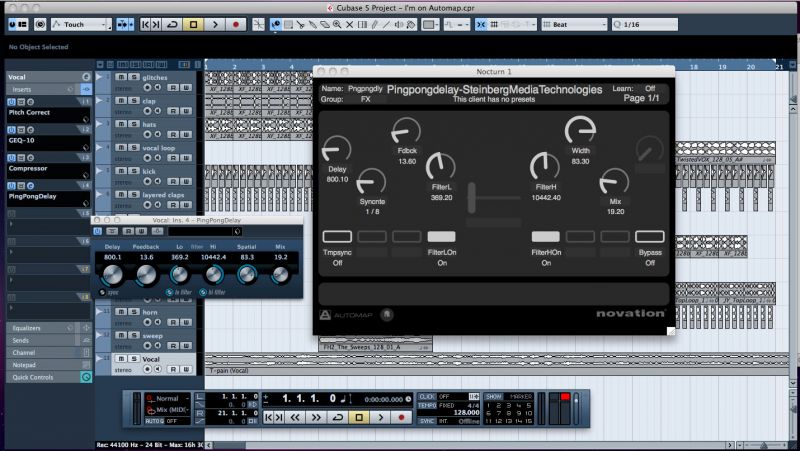Select the Glue tool
800x451 pixels.
click(313, 24)
